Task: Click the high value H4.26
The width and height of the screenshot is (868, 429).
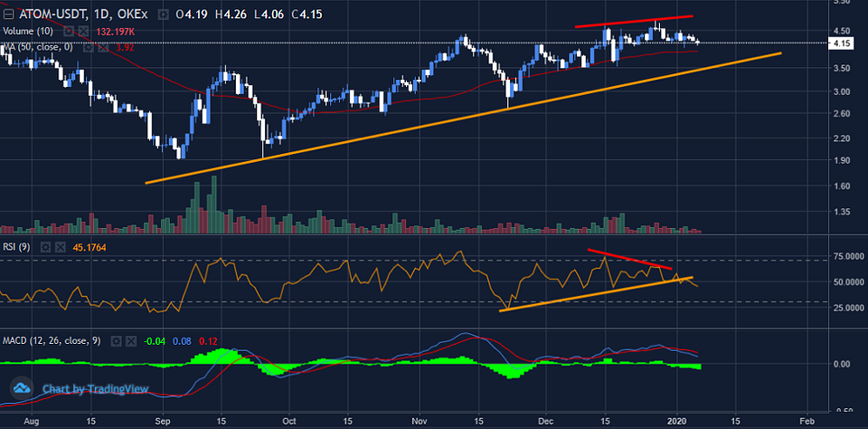Action: [232, 14]
